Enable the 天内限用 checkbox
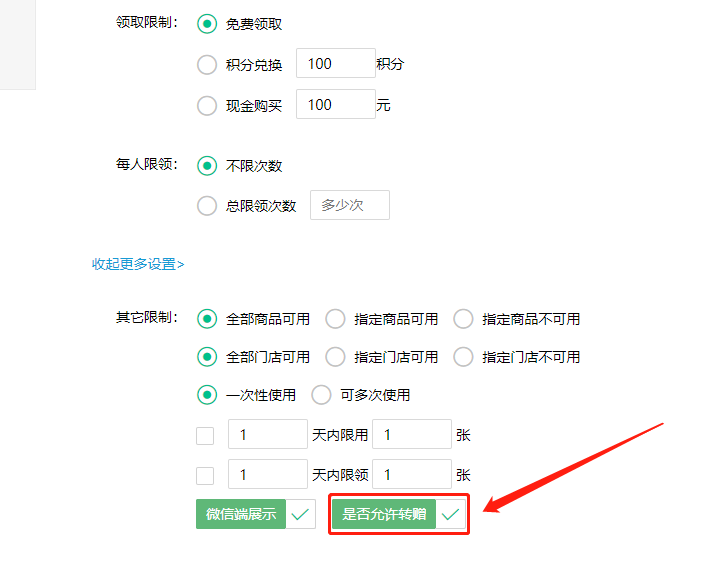708x574 pixels. [205, 435]
